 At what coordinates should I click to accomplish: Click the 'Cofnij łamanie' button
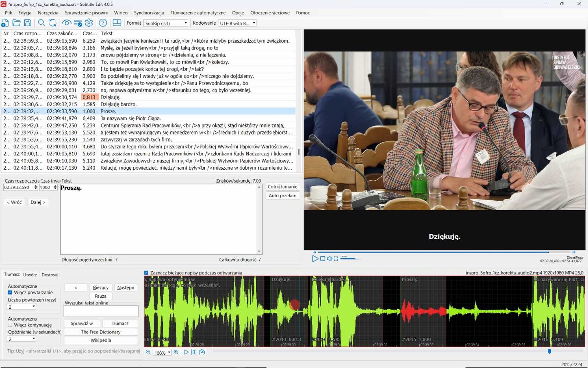tap(283, 187)
